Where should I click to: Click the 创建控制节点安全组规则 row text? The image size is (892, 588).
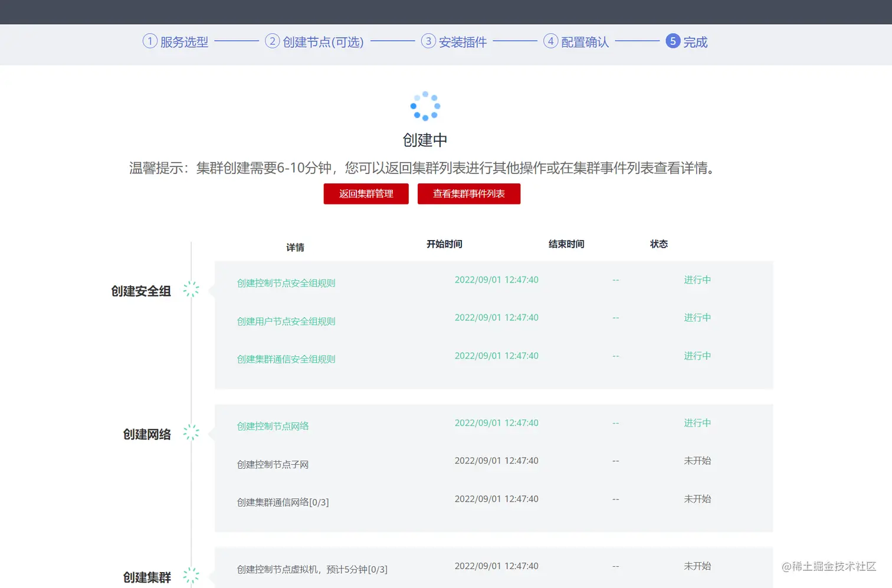(x=286, y=283)
